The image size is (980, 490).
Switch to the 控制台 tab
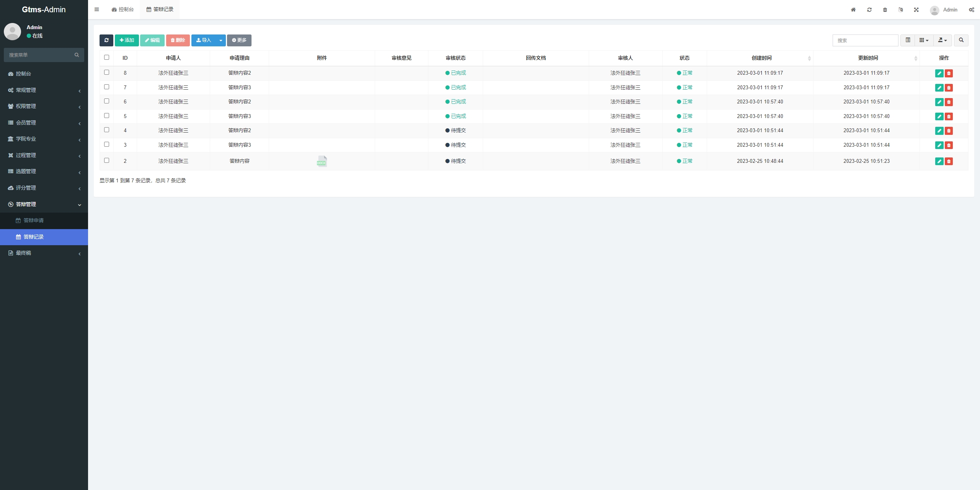(x=122, y=10)
